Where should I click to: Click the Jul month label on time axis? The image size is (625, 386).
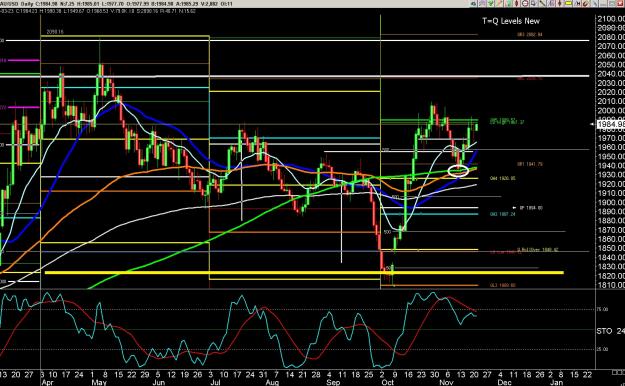pos(215,382)
